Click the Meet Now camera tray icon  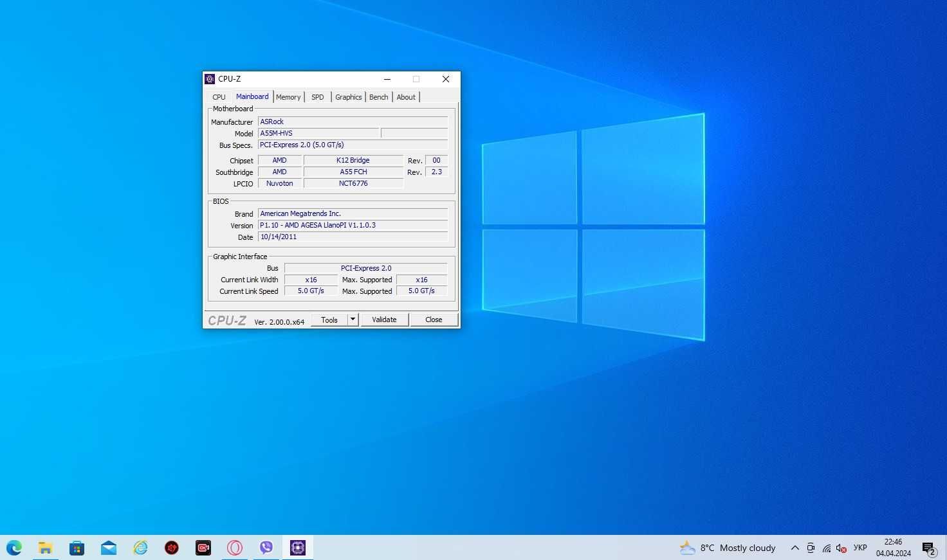click(x=811, y=548)
